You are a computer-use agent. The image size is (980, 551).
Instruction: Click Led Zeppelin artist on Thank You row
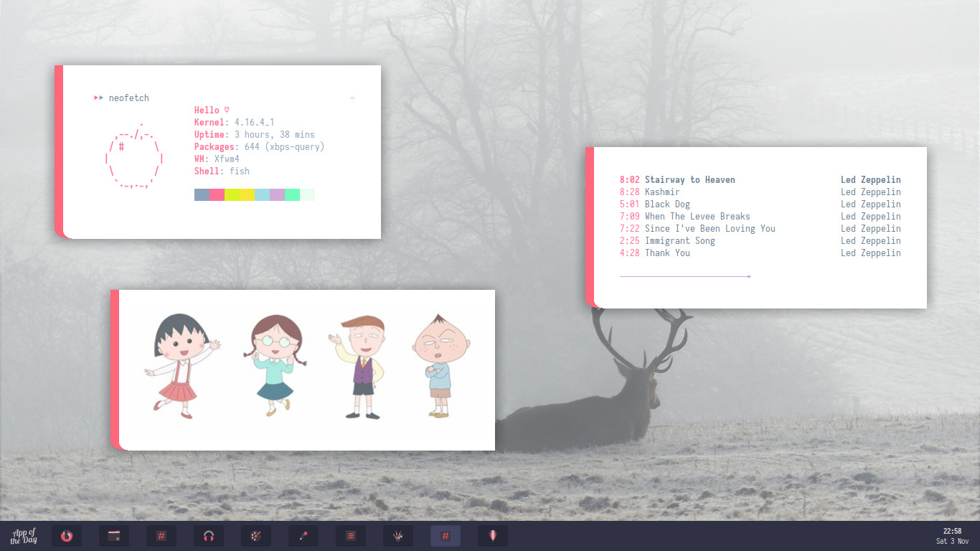[871, 253]
